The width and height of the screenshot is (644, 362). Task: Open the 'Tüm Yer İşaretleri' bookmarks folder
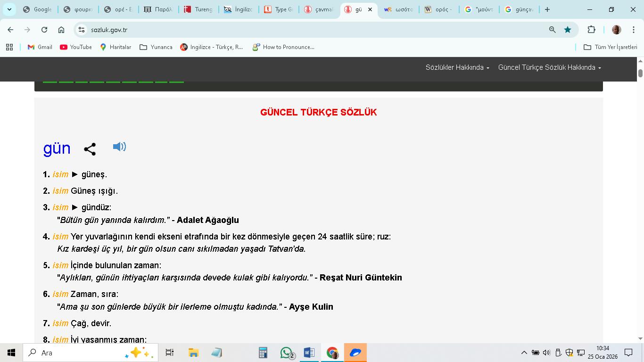pos(610,47)
